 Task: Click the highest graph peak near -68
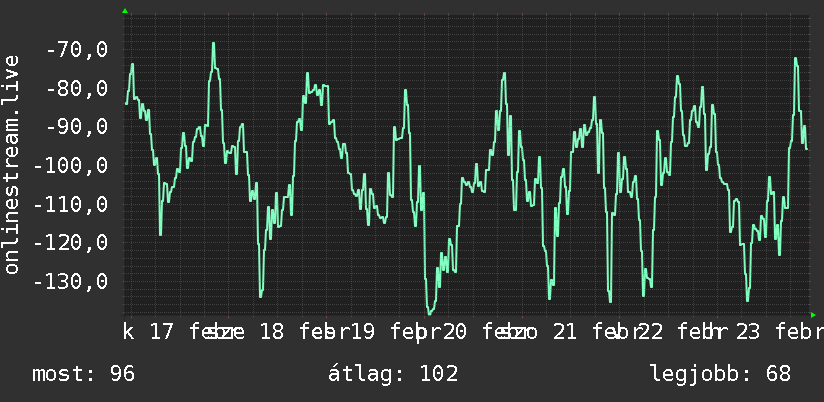click(x=213, y=44)
